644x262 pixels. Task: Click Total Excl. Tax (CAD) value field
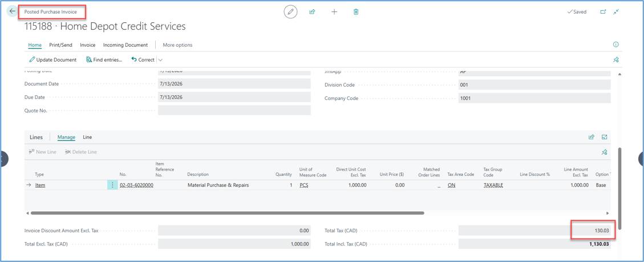(234, 244)
